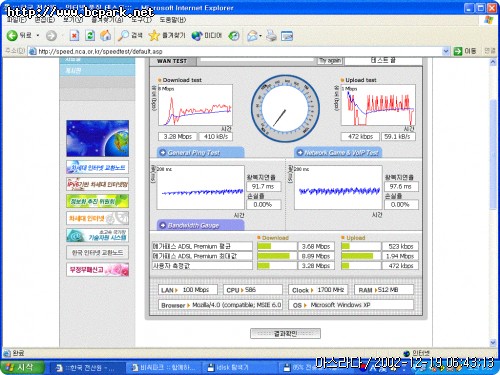Image resolution: width=500 pixels, height=375 pixels.
Task: Open the address bar URL dropdown
Action: coord(446,51)
